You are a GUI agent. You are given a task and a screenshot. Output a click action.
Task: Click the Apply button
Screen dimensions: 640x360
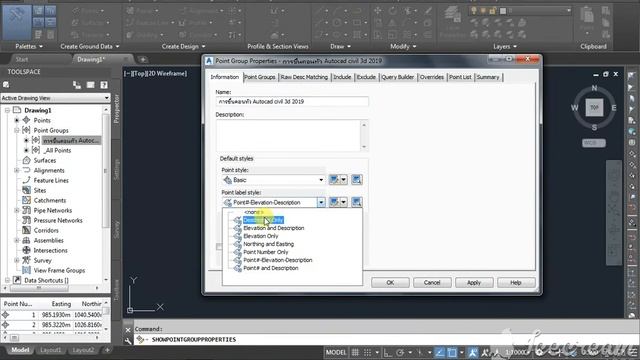click(474, 282)
